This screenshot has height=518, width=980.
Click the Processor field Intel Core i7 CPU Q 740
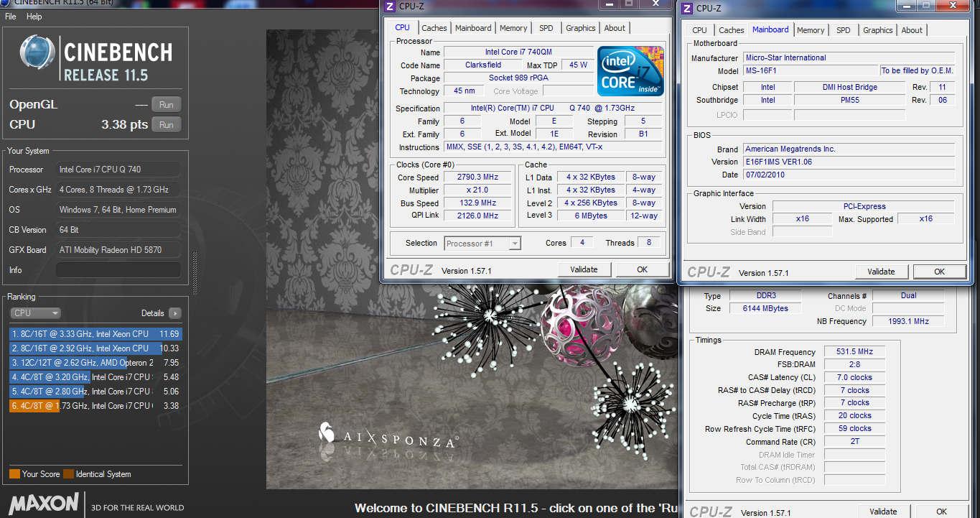click(118, 170)
